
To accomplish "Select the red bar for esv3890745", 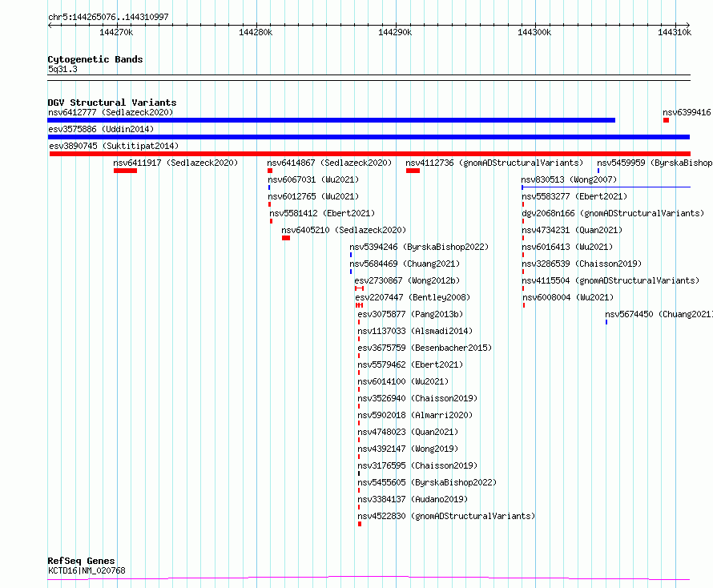I will click(369, 154).
